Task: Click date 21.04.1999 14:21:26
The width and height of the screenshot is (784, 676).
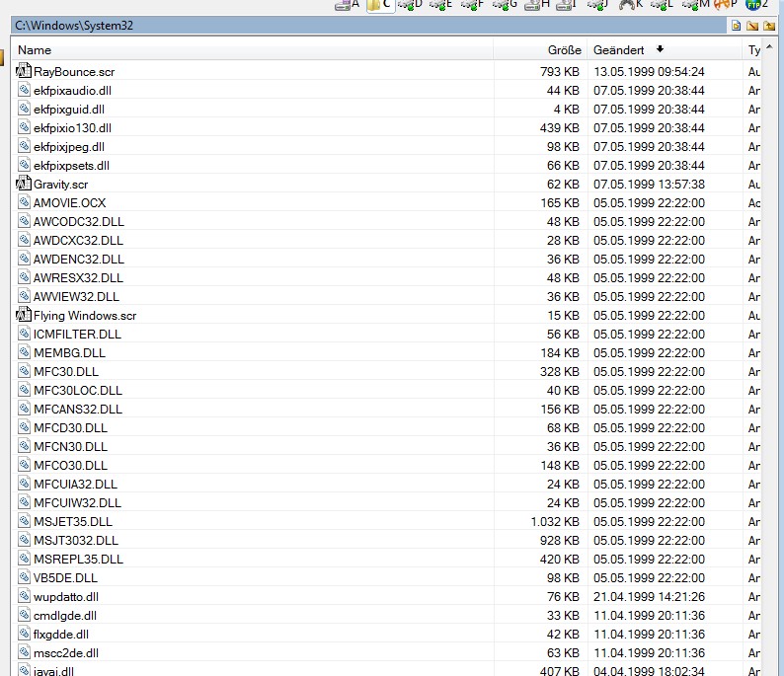Action: coord(649,597)
